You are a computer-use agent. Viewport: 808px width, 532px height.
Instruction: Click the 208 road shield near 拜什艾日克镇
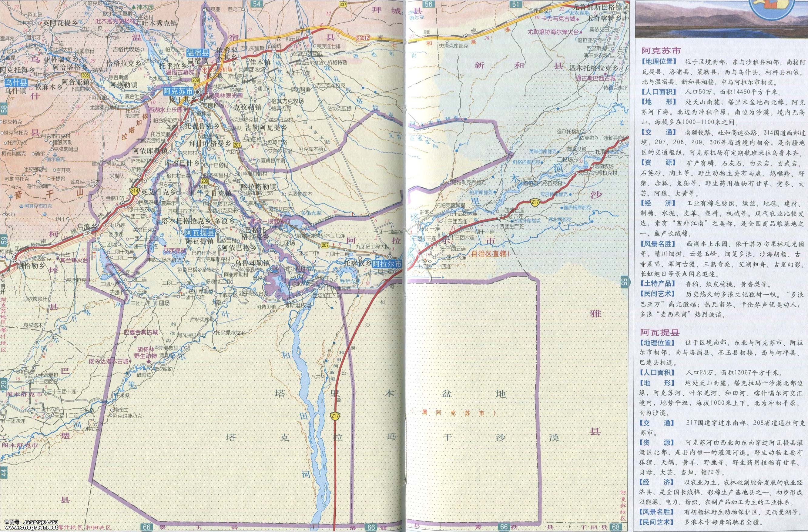[x=204, y=181]
